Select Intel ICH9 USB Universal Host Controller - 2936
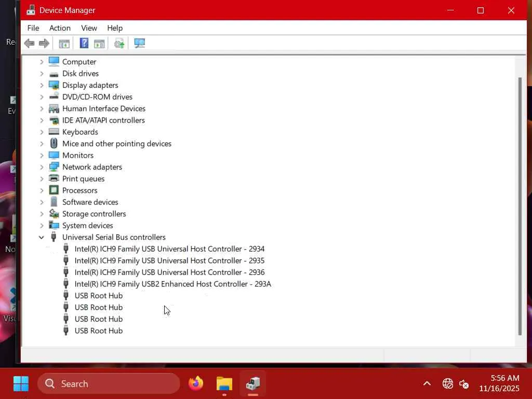This screenshot has height=399, width=532. [169, 272]
